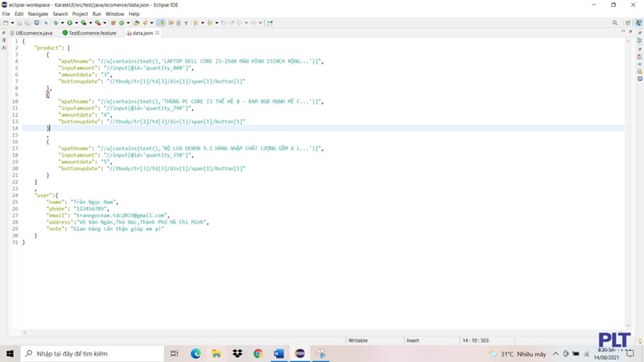The image size is (644, 362).
Task: Open a Terminal from the toolbar
Action: click(x=37, y=23)
